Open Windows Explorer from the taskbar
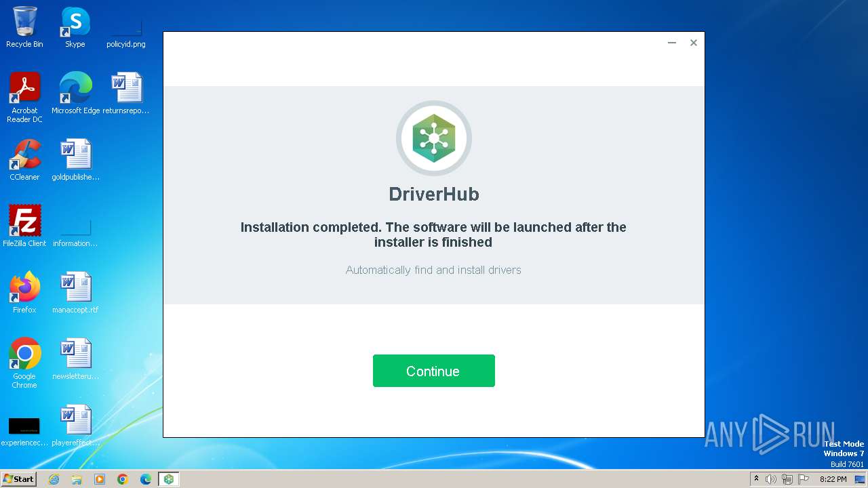Image resolution: width=868 pixels, height=488 pixels. 77,479
